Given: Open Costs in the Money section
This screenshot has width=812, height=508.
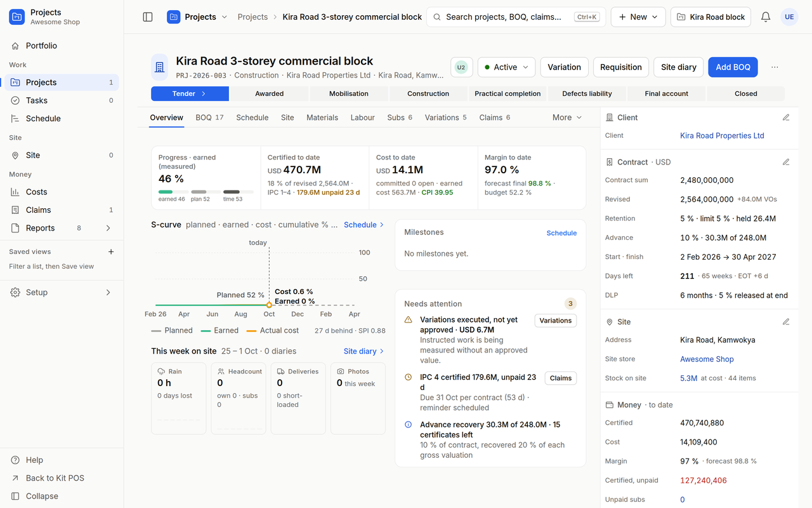Looking at the screenshot, I should coord(62,192).
